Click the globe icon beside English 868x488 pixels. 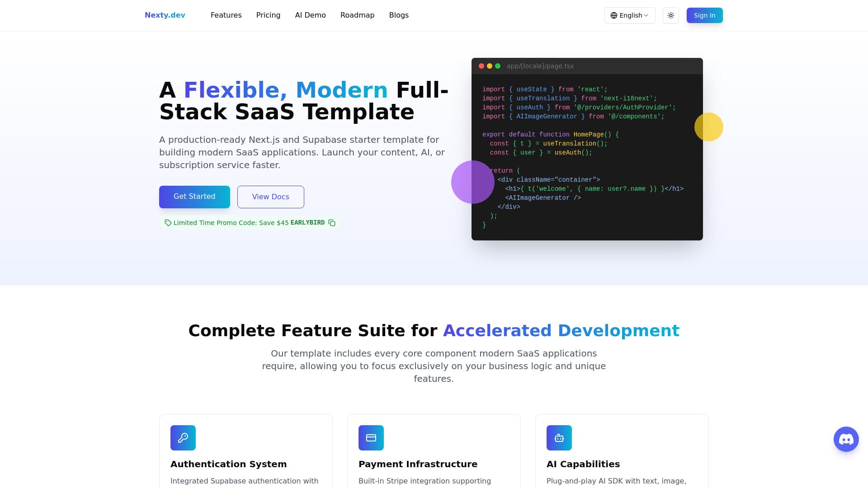(614, 15)
